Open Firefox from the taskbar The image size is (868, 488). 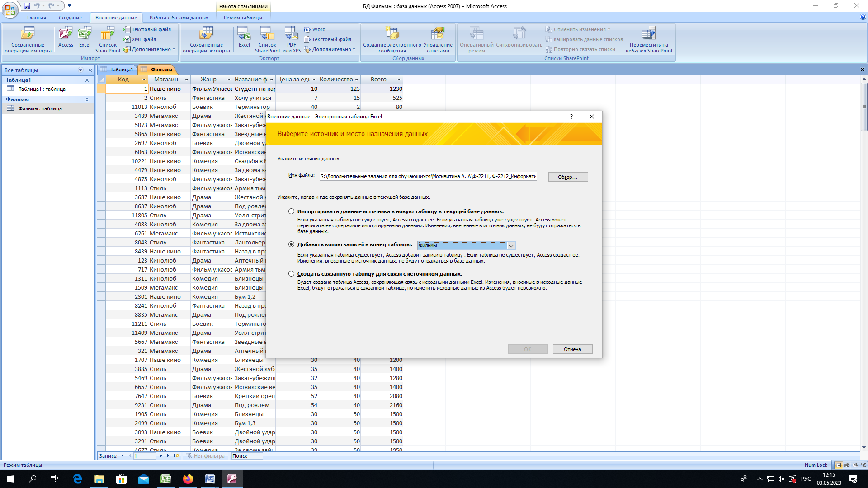(x=188, y=479)
